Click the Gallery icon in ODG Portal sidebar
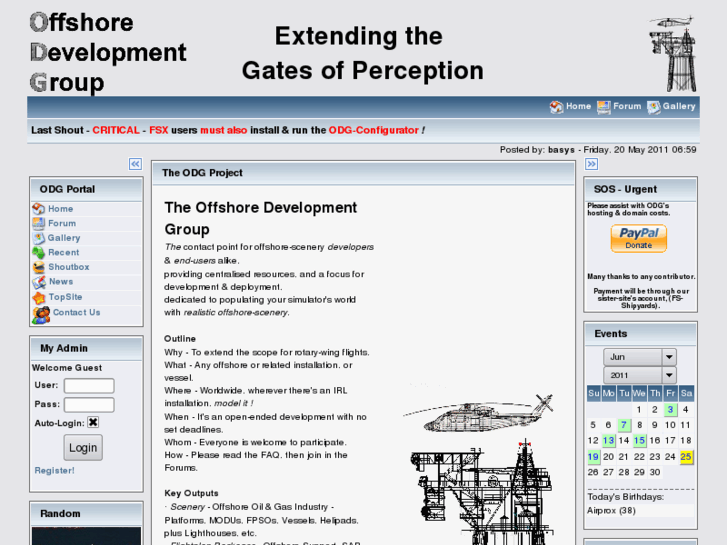 coord(38,238)
